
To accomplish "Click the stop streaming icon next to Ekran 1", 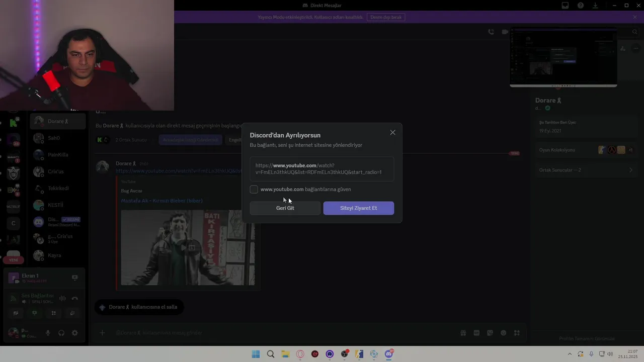I will pyautogui.click(x=75, y=278).
